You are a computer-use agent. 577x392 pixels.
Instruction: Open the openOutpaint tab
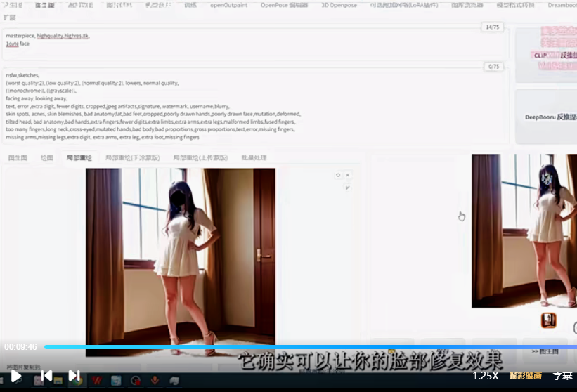(228, 5)
